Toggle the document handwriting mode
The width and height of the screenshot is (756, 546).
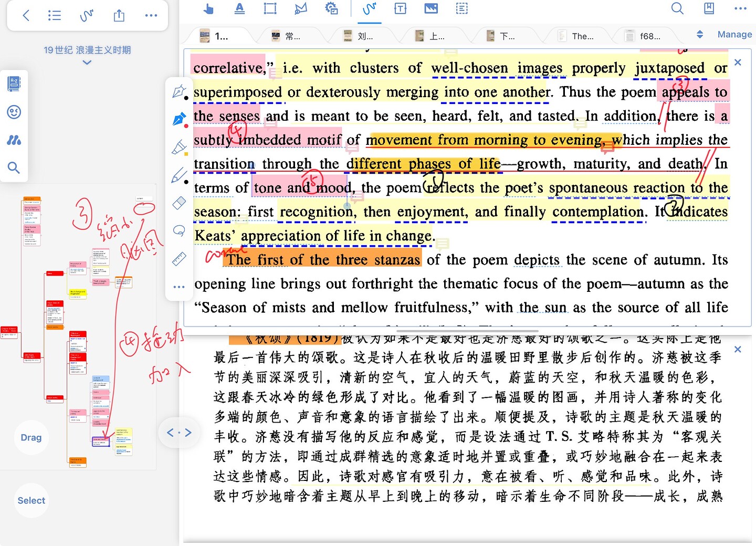point(370,8)
